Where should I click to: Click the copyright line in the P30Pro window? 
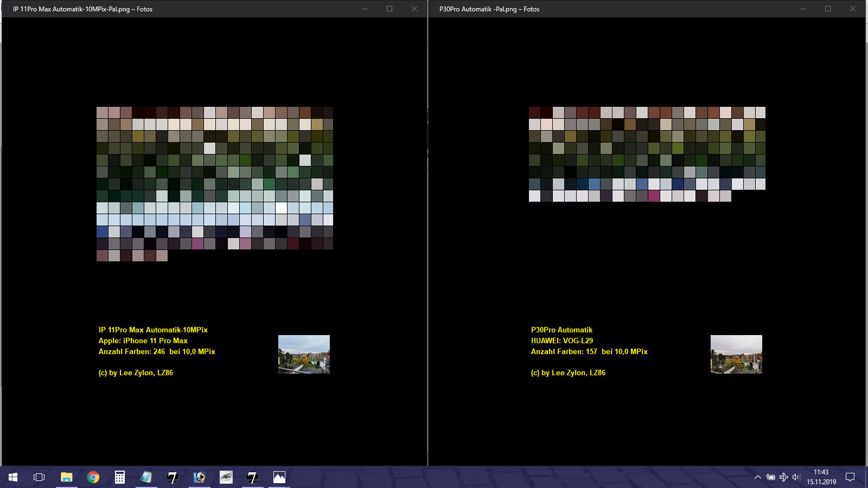(568, 373)
